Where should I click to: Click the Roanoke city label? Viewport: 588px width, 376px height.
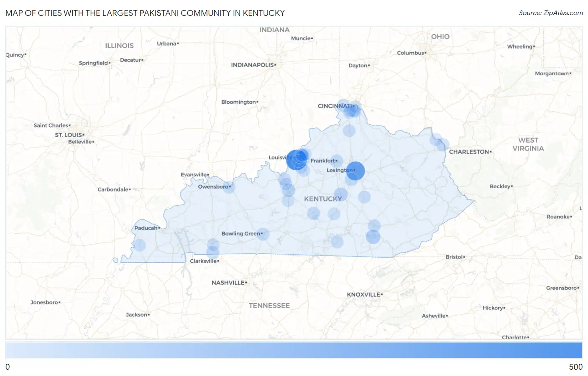click(x=558, y=217)
